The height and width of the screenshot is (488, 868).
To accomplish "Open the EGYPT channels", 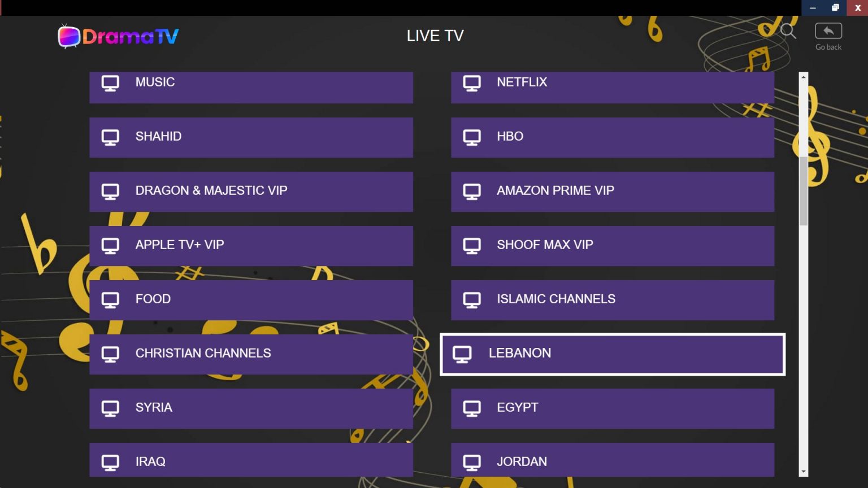I will coord(612,408).
